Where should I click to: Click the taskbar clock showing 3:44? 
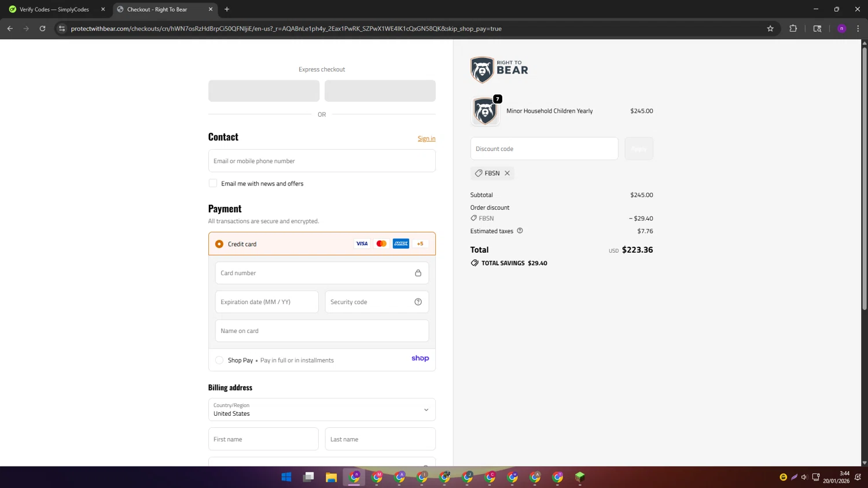click(x=836, y=477)
